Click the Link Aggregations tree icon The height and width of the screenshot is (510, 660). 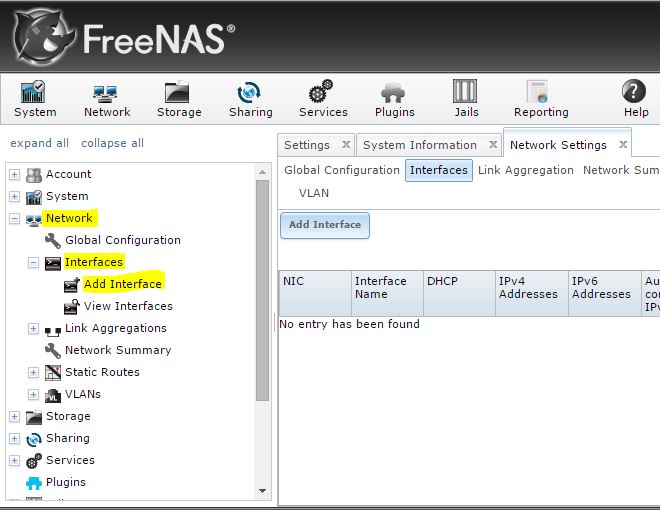coord(53,332)
